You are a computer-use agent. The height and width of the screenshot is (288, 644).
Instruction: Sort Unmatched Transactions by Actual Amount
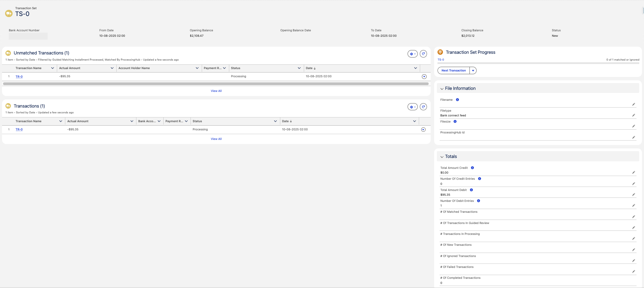70,68
